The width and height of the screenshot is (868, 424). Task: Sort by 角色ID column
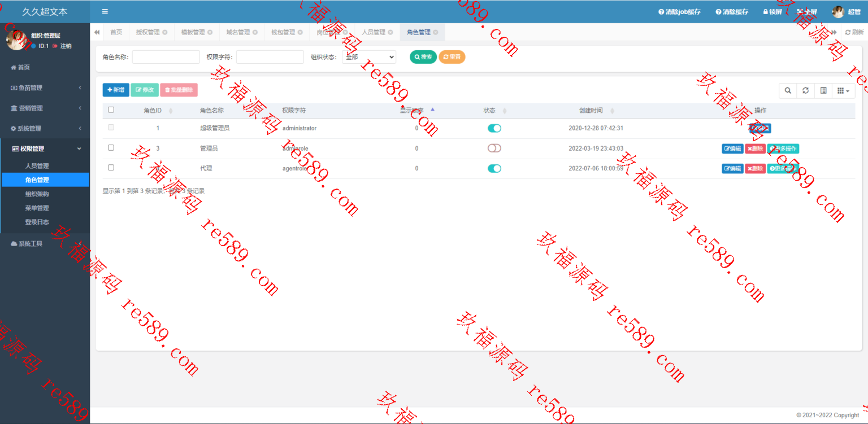(x=158, y=111)
